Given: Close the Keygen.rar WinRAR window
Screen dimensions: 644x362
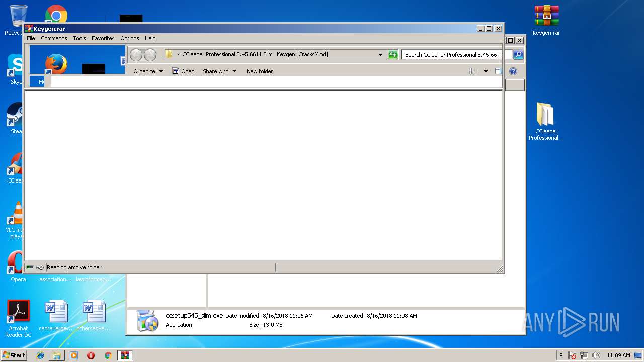Looking at the screenshot, I should [x=498, y=29].
